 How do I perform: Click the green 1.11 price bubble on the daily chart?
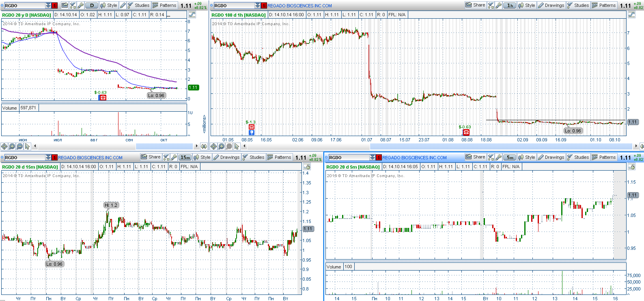pos(193,87)
